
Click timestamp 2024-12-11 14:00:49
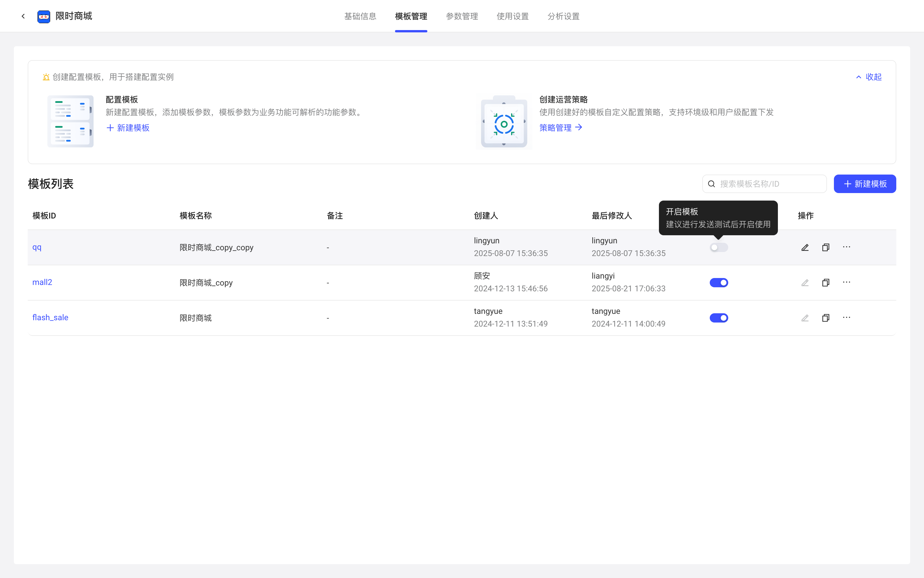click(629, 324)
